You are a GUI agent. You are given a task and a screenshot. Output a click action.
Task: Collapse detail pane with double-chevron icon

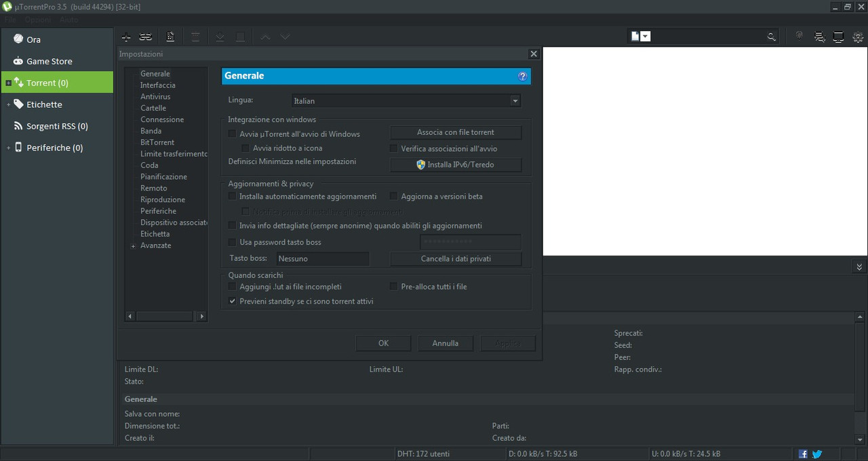click(x=859, y=267)
